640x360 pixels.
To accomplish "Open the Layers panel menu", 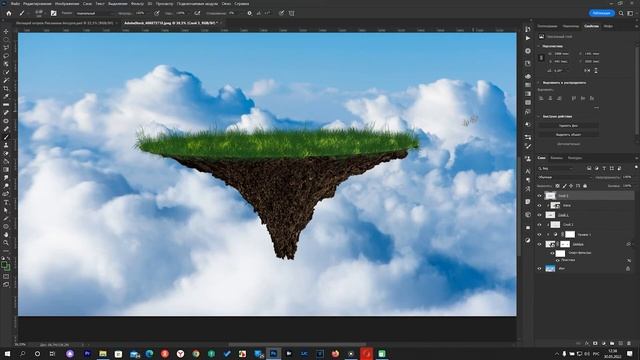I will tap(636, 158).
